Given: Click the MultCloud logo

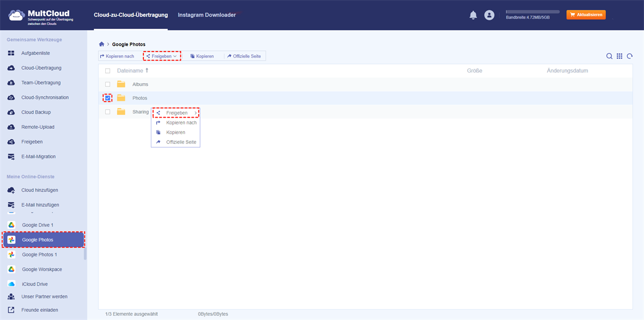Looking at the screenshot, I should (x=40, y=16).
